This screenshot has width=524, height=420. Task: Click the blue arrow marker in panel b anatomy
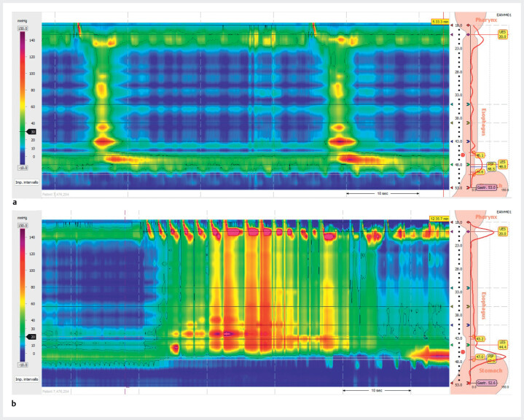(468, 325)
